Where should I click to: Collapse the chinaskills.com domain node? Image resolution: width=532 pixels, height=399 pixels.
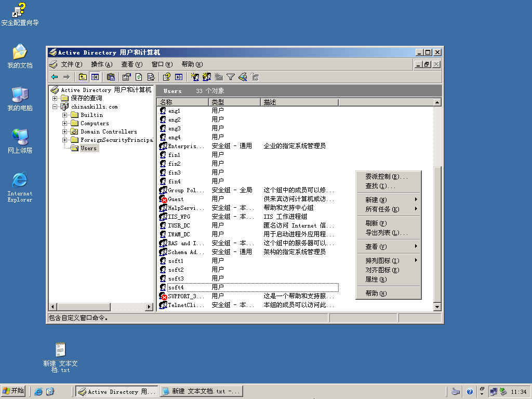[x=55, y=107]
